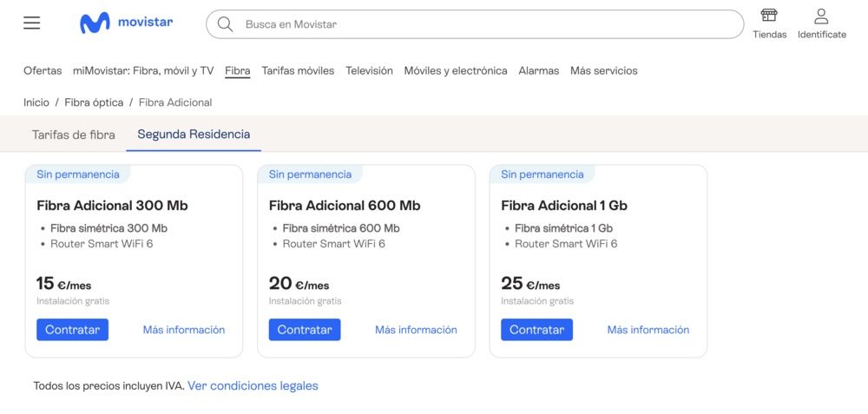Open the hamburger menu icon
This screenshot has width=868, height=414.
pos(31,23)
